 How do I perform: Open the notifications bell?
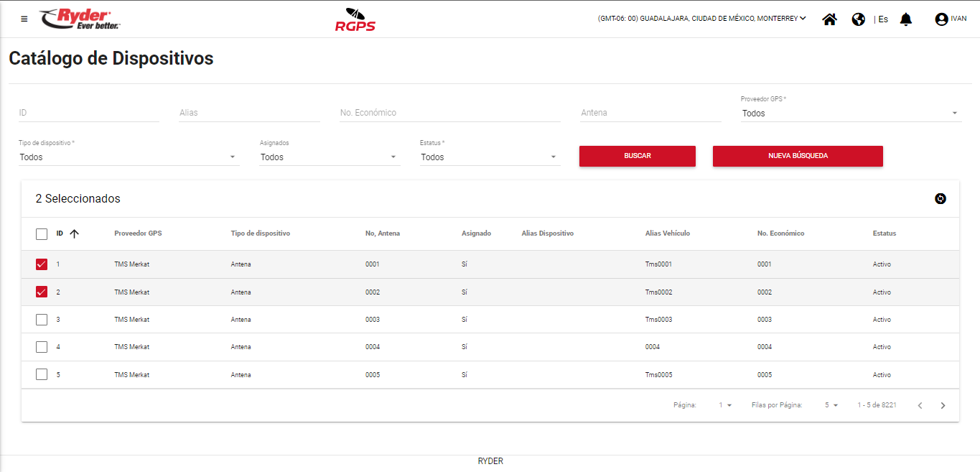906,19
